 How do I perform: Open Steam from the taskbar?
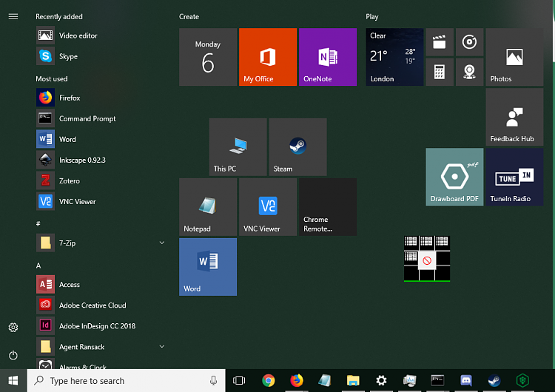coord(494,381)
